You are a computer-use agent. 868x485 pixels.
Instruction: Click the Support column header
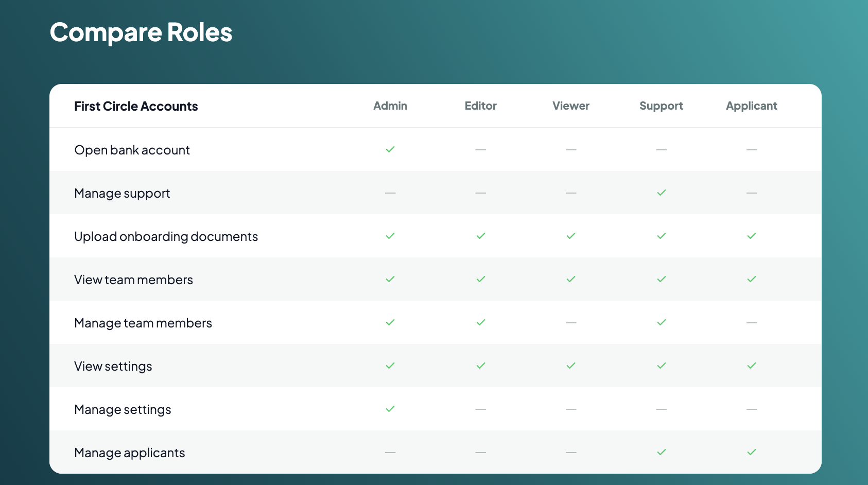click(x=662, y=106)
